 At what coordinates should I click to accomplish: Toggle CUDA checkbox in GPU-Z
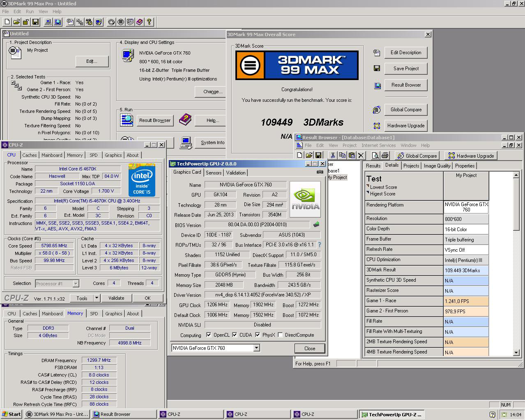235,335
